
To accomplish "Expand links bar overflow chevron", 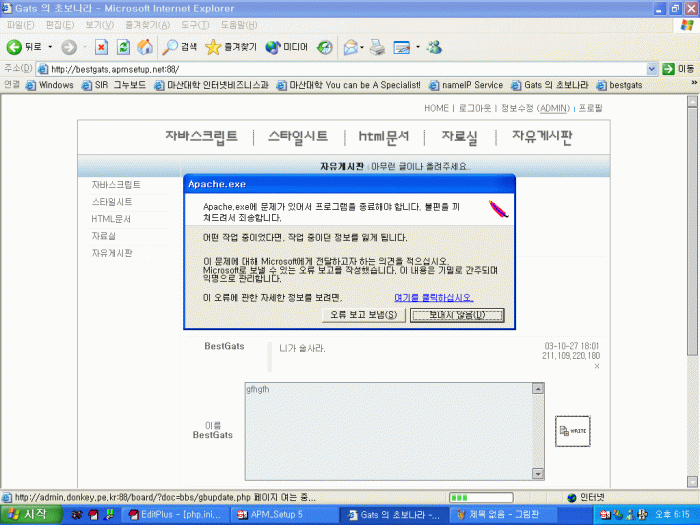I will (694, 83).
